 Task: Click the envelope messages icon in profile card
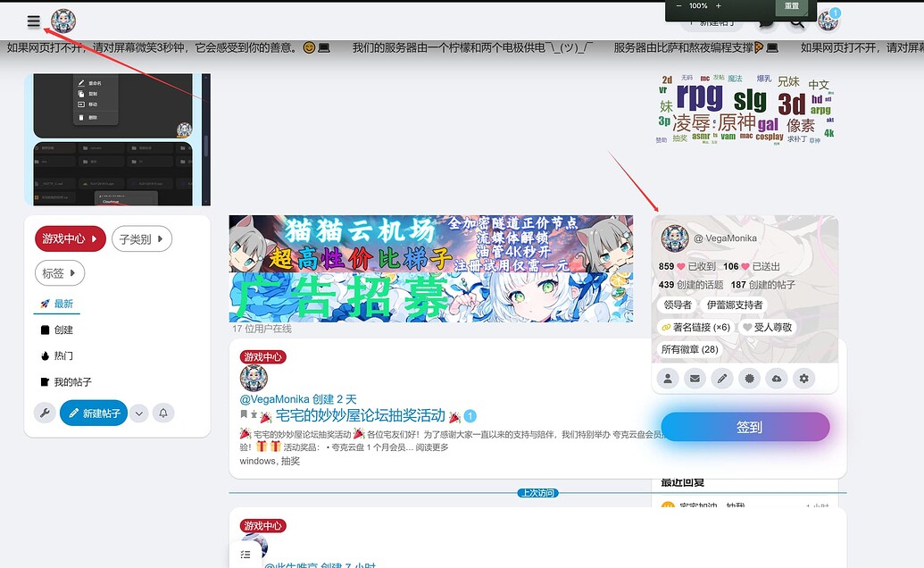(x=695, y=379)
